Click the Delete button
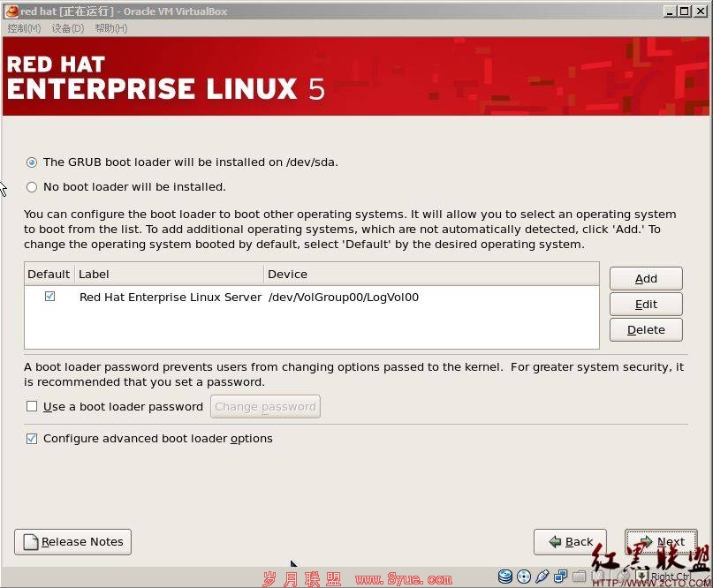713x588 pixels. (x=646, y=329)
